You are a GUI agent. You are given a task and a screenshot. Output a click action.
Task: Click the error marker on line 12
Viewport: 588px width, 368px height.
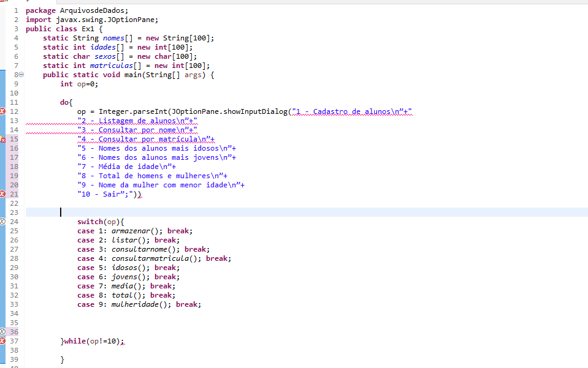click(x=2, y=111)
